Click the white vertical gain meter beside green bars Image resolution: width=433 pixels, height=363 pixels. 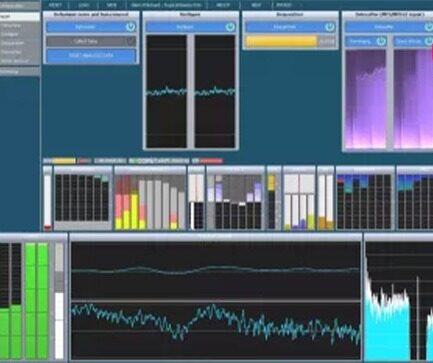(x=59, y=301)
